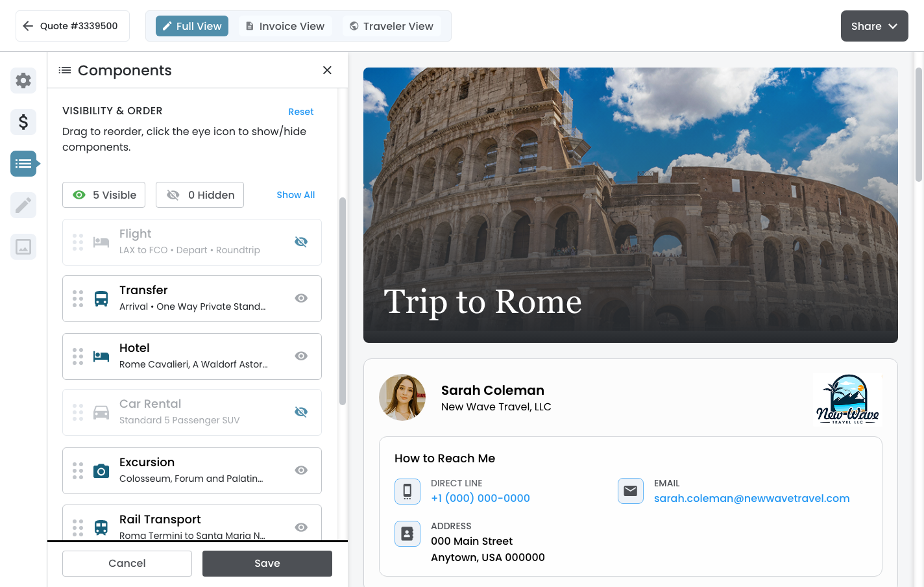Open the pricing dollar sign panel

(23, 122)
